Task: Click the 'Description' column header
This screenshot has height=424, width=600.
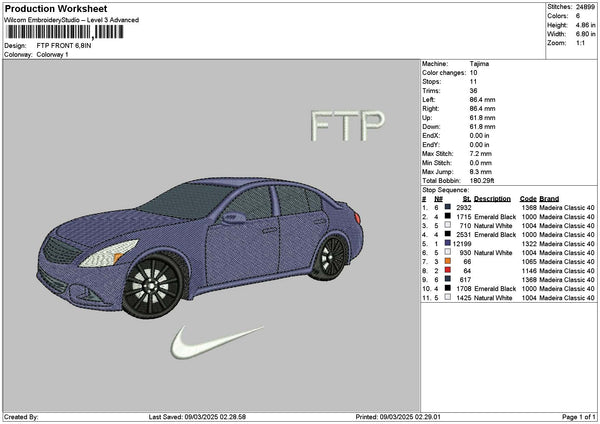Action: pos(492,199)
